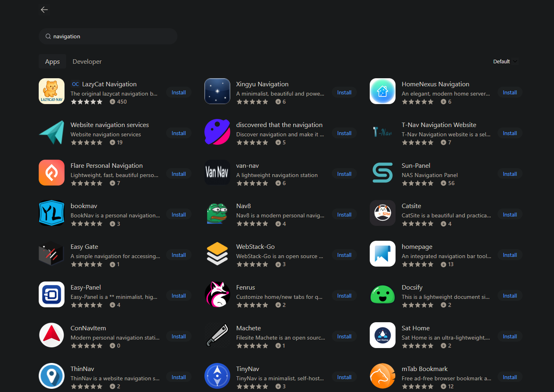Go back using the left arrow

[x=44, y=10]
